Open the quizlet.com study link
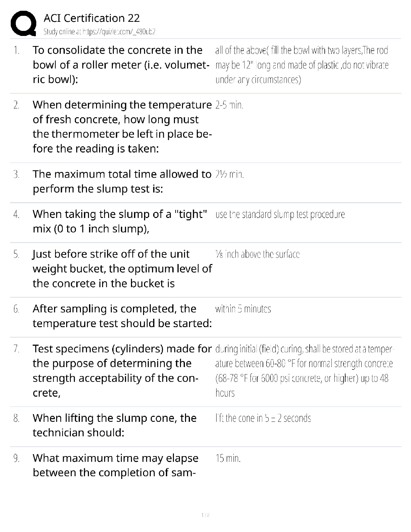The width and height of the screenshot is (411, 532). point(99,32)
